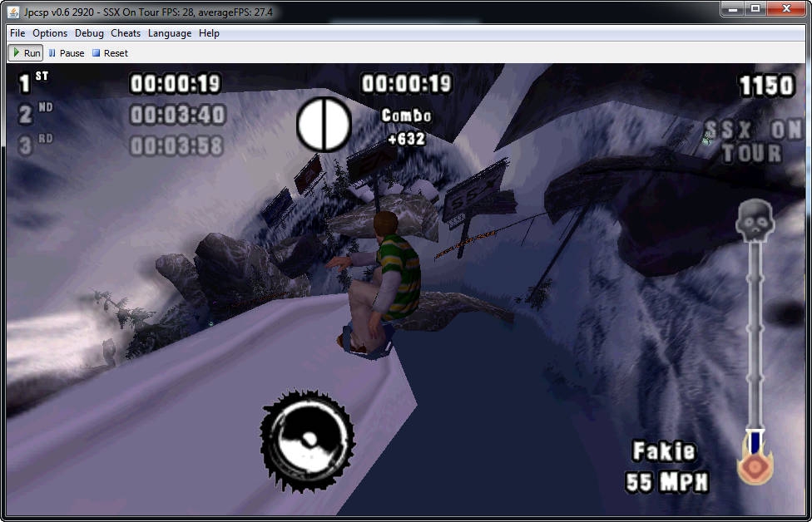Click the 1st place time 00:00:19
This screenshot has height=522, width=812.
click(175, 84)
